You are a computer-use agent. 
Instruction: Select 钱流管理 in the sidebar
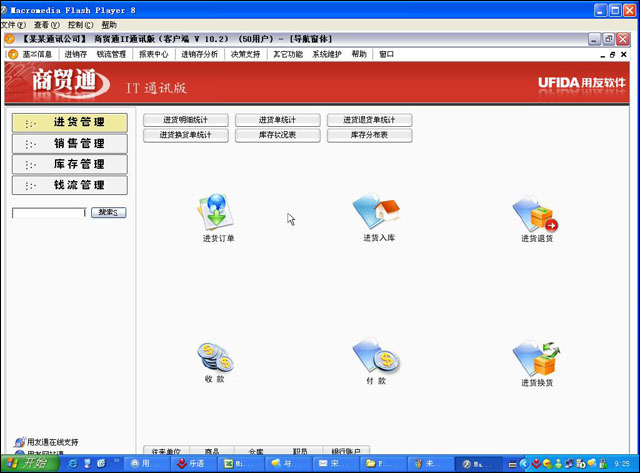point(70,185)
